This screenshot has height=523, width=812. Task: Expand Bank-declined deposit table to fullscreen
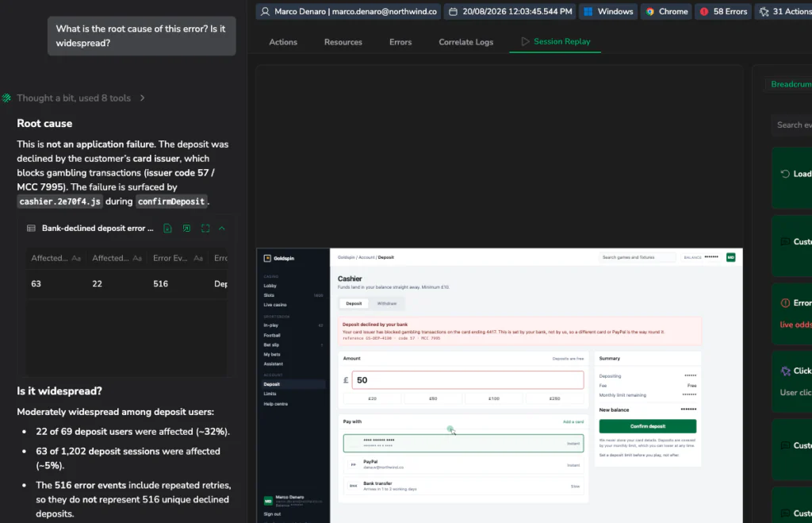205,228
